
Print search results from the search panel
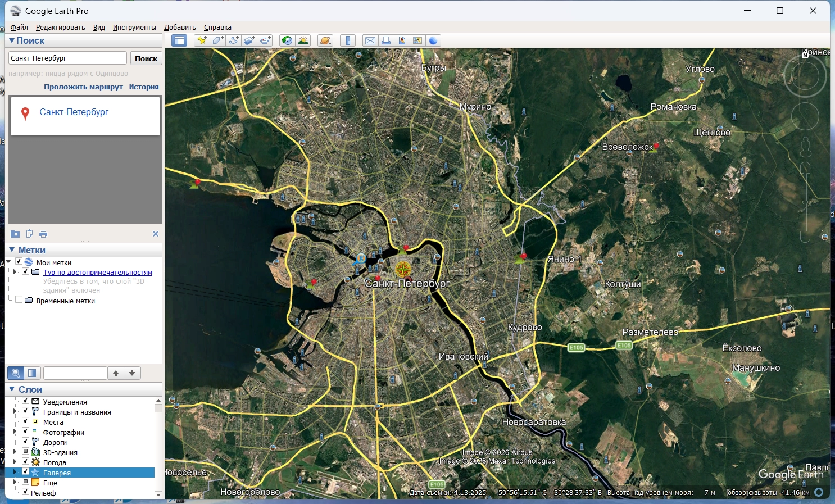(x=43, y=234)
